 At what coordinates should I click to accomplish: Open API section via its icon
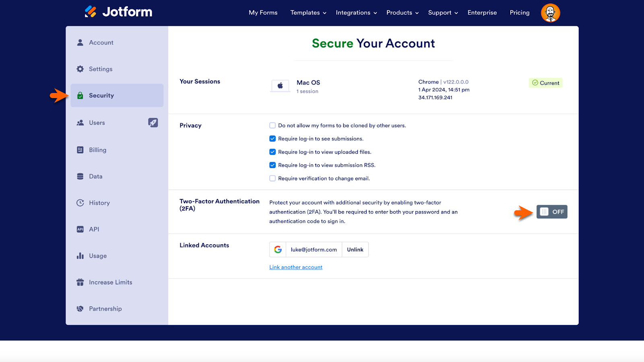(x=80, y=229)
